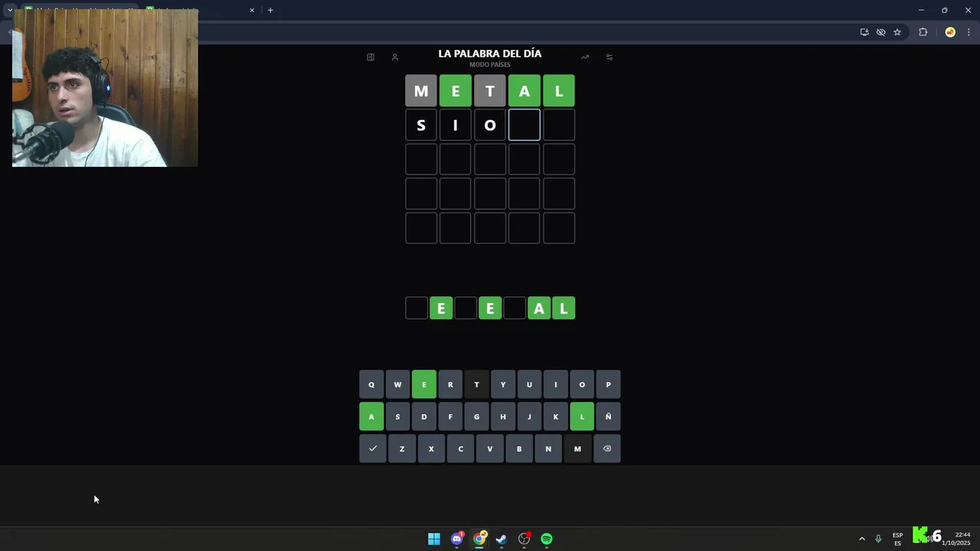This screenshot has height=551, width=980.
Task: Select the highlighted empty fourth tile in row two
Action: (x=524, y=125)
